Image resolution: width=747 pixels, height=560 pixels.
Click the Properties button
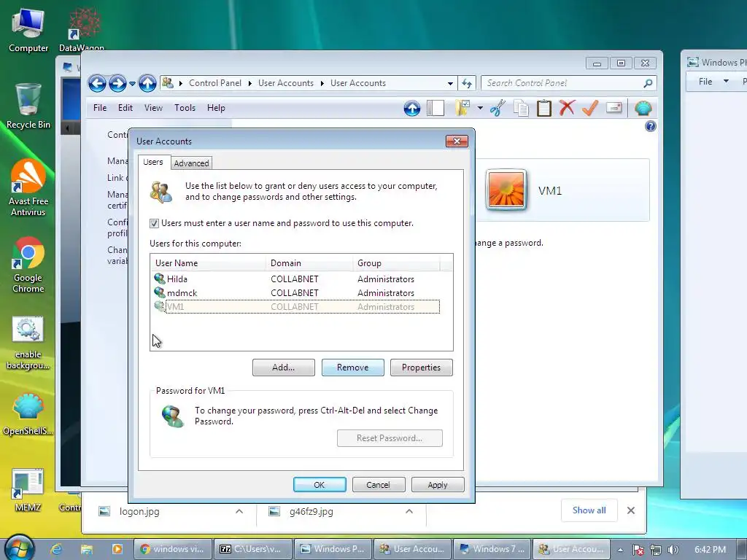[x=421, y=367]
